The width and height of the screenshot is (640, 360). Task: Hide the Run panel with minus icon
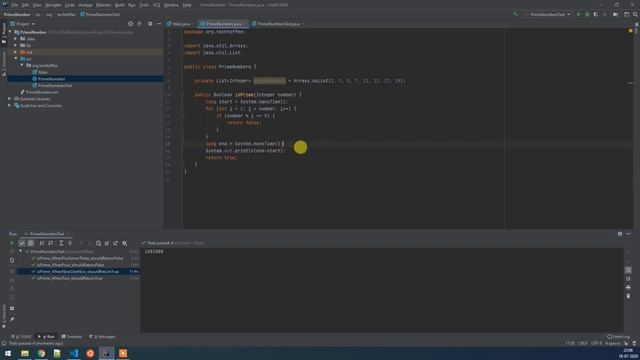[x=629, y=234]
